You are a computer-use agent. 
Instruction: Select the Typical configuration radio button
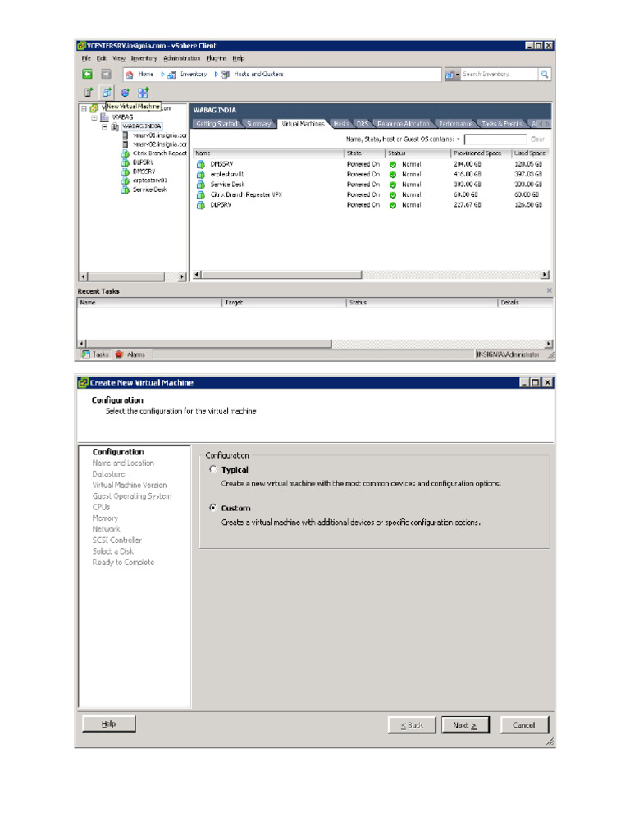pos(213,469)
